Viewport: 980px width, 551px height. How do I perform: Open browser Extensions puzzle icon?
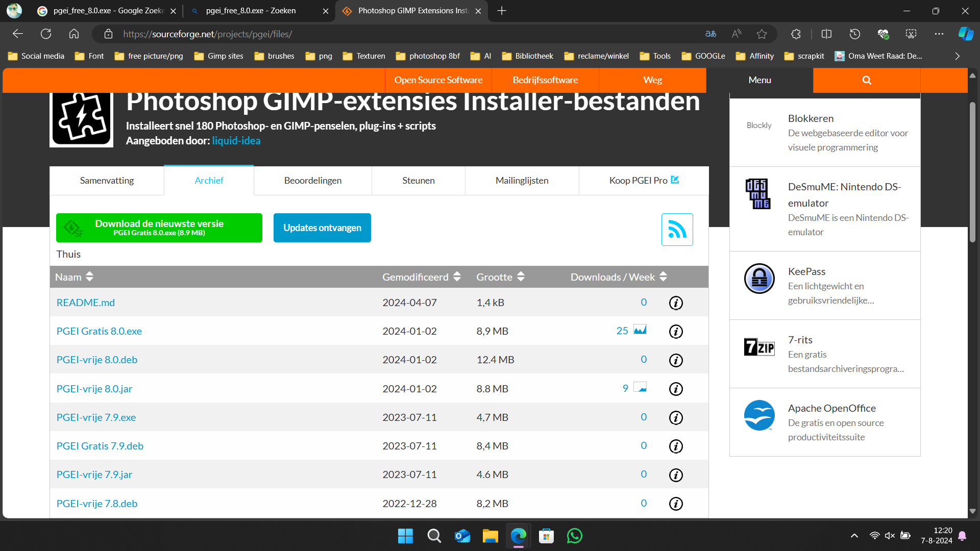click(x=796, y=34)
